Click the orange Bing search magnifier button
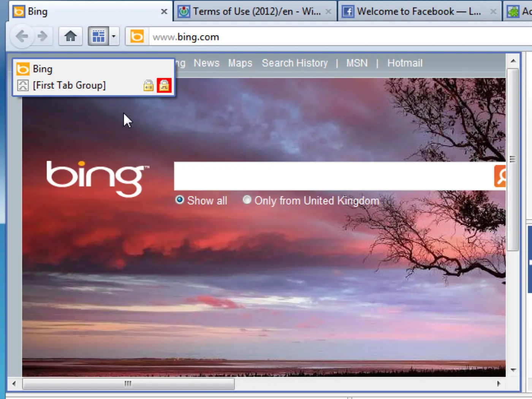The image size is (532, 399). (500, 176)
